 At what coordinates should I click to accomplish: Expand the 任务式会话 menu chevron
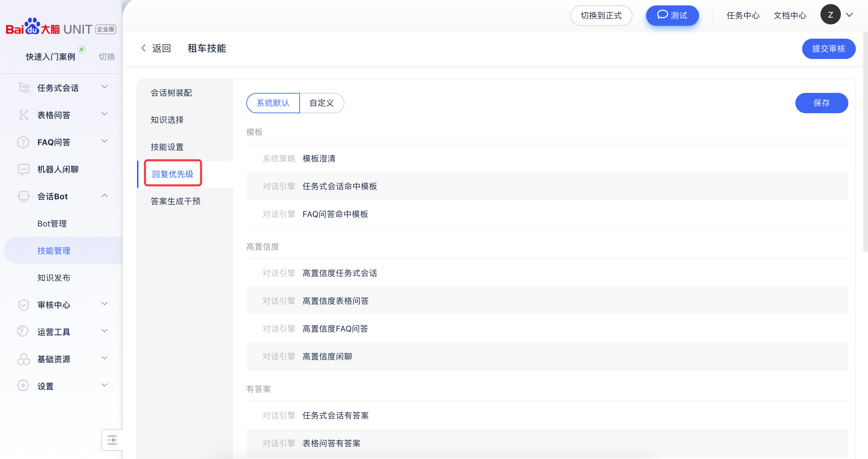[x=105, y=87]
